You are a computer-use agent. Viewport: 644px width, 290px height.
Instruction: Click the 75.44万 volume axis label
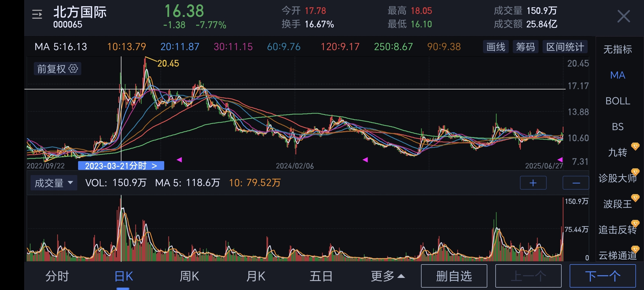576,230
